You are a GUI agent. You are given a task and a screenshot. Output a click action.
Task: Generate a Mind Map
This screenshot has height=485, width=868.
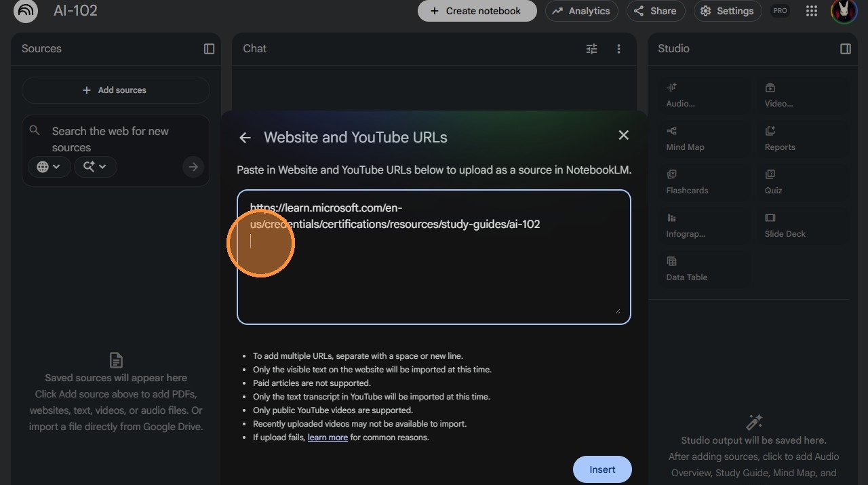click(705, 139)
